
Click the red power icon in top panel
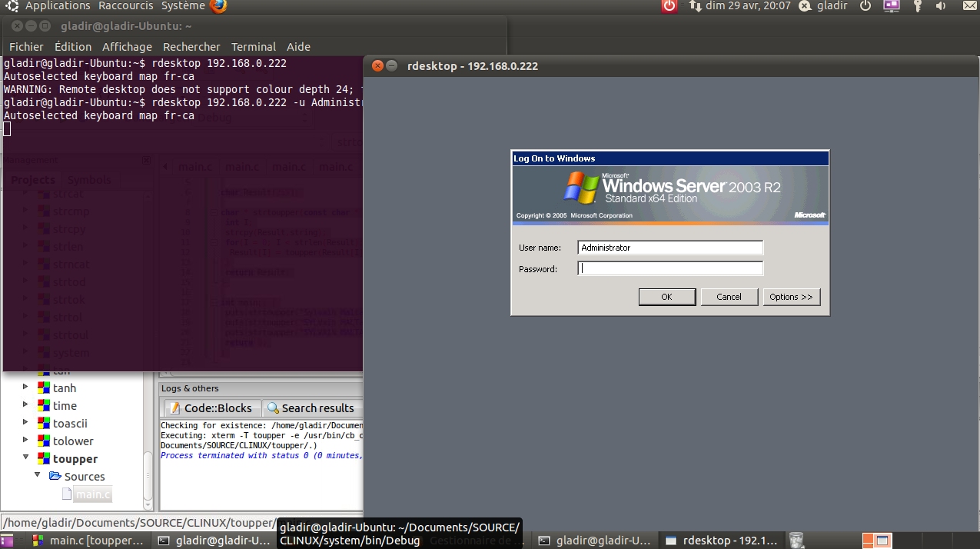tap(669, 6)
